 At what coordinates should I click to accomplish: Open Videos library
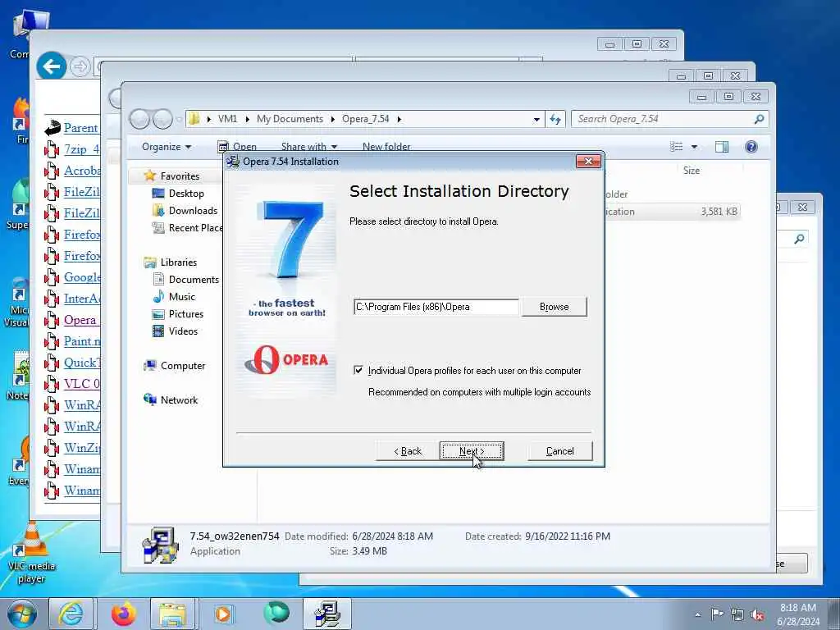tap(183, 331)
